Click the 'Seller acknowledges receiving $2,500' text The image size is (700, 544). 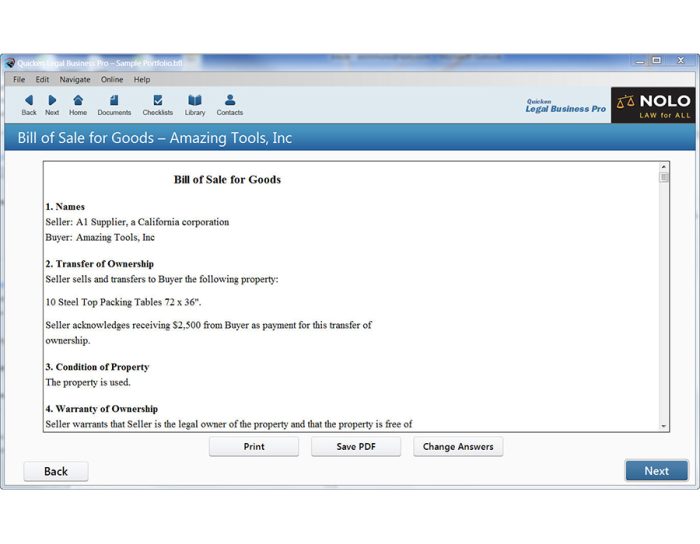(x=208, y=332)
